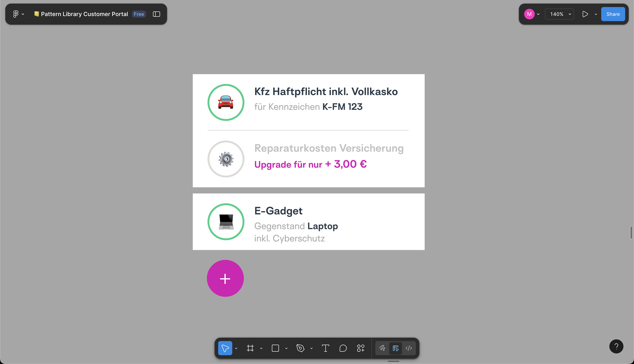This screenshot has height=364, width=634.
Task: Select the Pen tool
Action: coord(300,348)
